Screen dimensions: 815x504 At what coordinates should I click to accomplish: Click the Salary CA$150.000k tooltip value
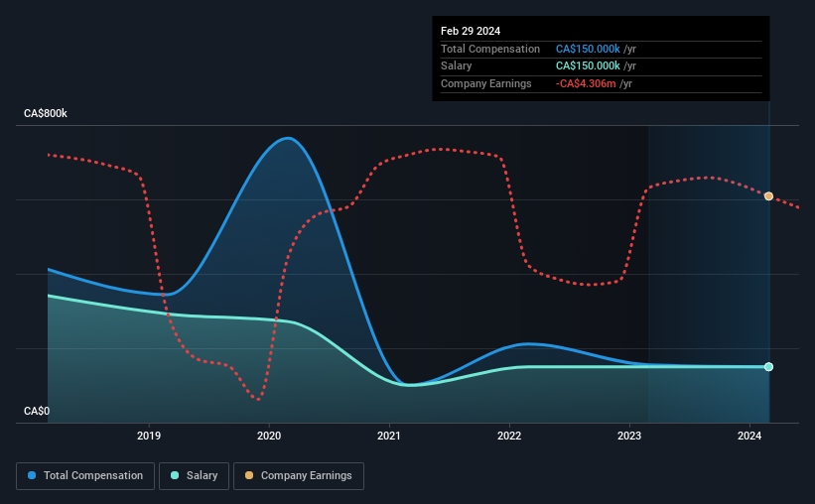(588, 66)
